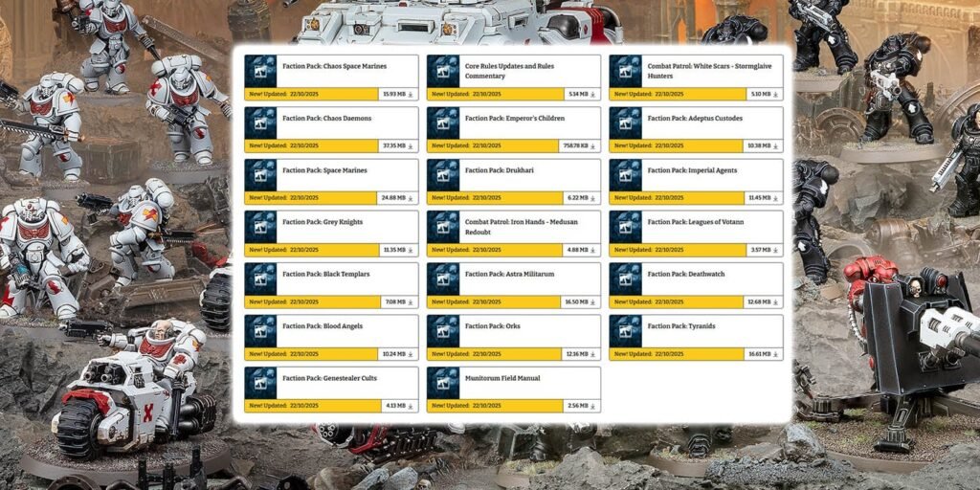Click the Faction Pack: Deathwatch document icon
Screen dimensions: 980x490
625,278
